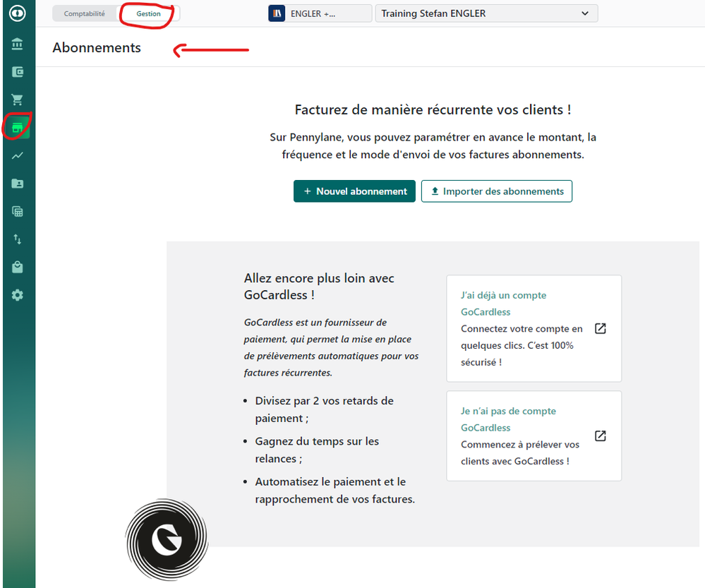
Task: Click the round GoCardless logo image
Action: pyautogui.click(x=167, y=539)
